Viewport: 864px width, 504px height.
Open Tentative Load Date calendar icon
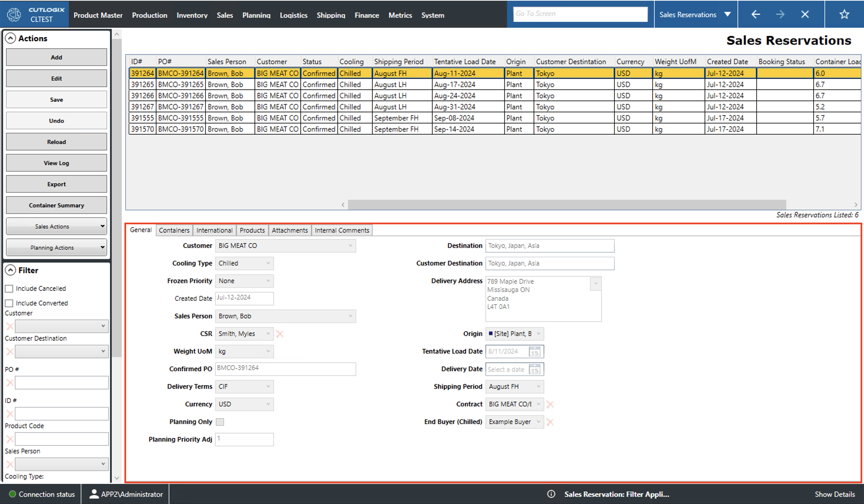[x=535, y=352]
